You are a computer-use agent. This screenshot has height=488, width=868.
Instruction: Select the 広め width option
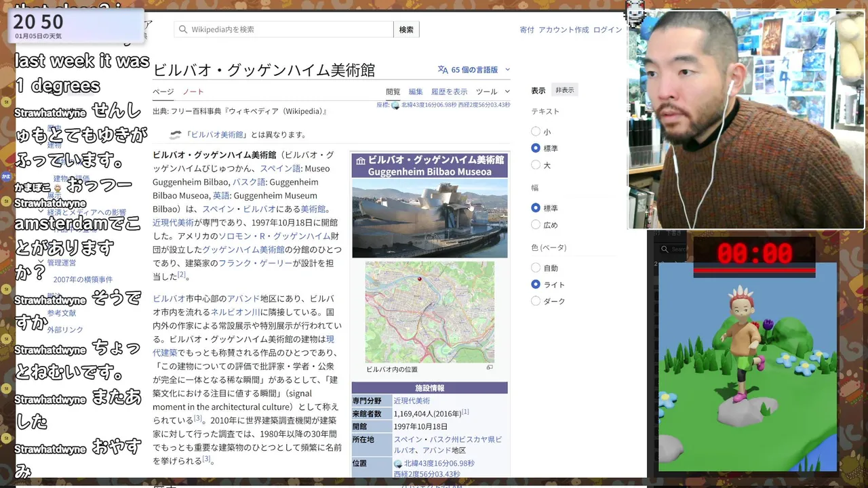pyautogui.click(x=536, y=224)
